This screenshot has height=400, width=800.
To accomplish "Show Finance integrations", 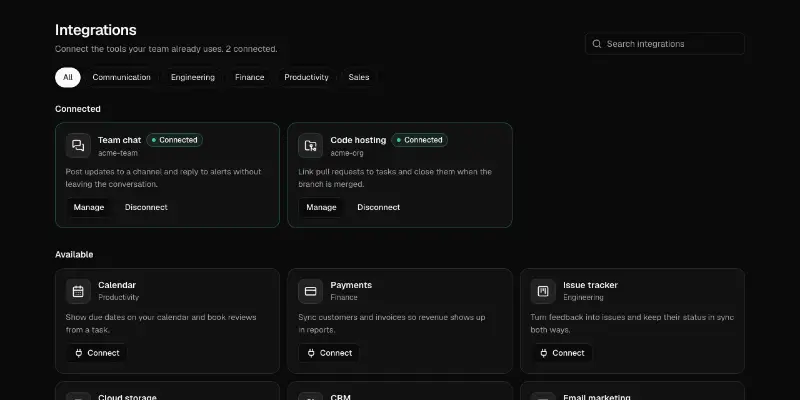I will 249,78.
